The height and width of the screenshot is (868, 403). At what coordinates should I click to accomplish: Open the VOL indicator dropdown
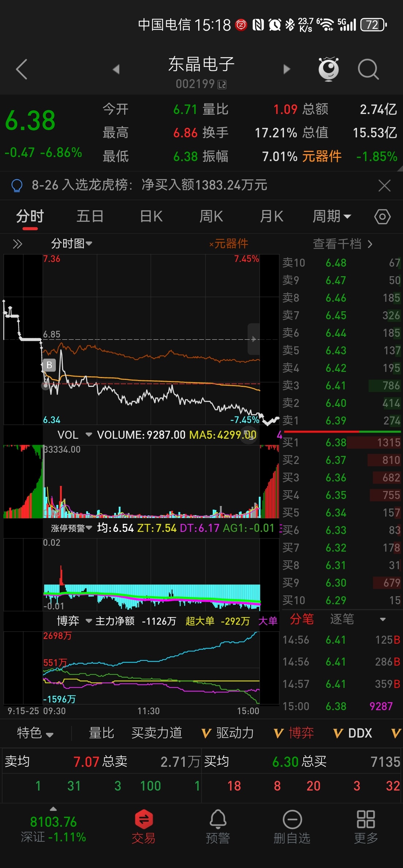(74, 435)
